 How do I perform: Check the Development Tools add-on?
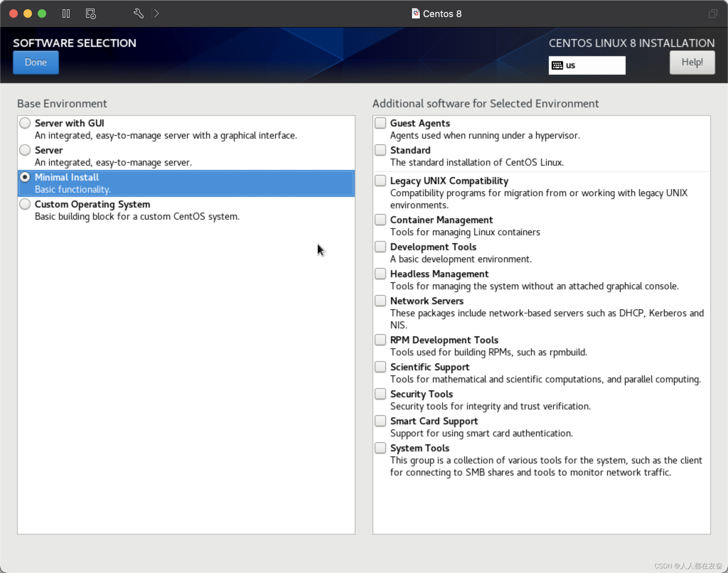point(380,247)
